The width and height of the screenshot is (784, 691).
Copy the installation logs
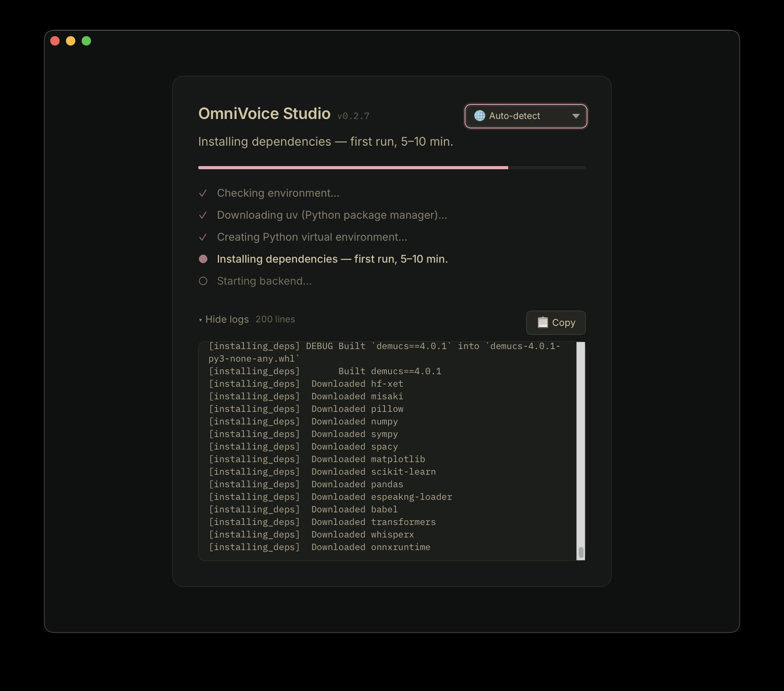[556, 323]
